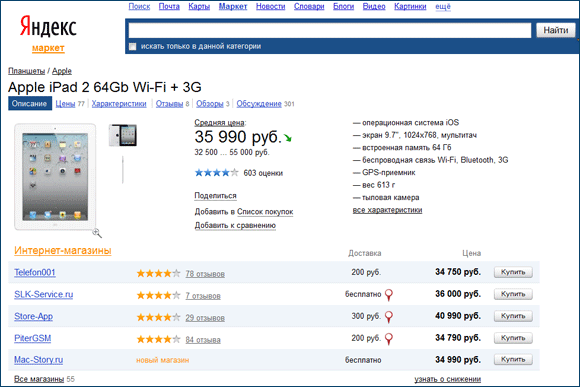The height and width of the screenshot is (387, 580).
Task: Open the PiterGSM store link
Action: (x=33, y=339)
